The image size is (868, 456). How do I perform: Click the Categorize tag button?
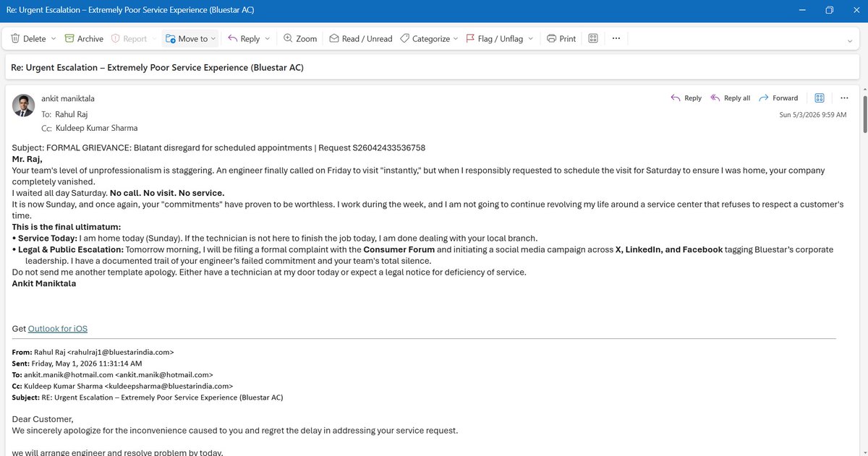[425, 39]
